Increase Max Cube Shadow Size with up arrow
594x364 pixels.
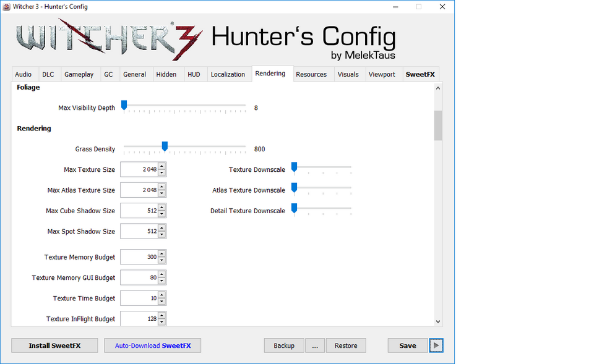pyautogui.click(x=161, y=208)
